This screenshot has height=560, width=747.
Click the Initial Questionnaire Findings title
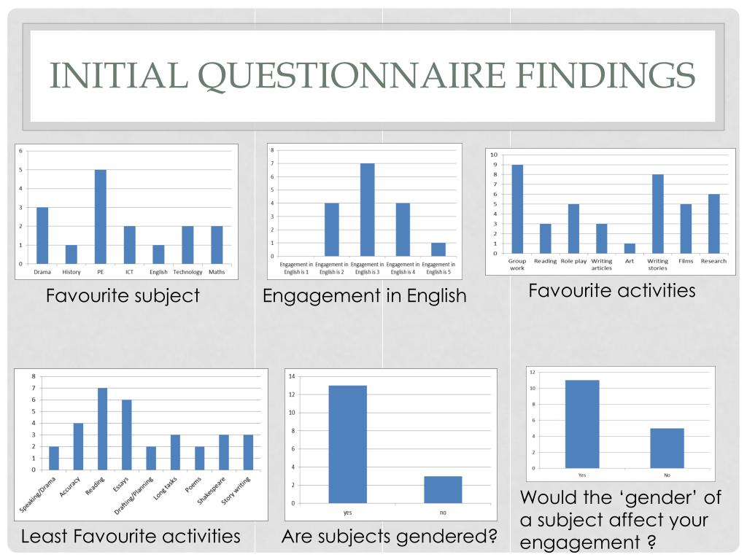(x=373, y=75)
